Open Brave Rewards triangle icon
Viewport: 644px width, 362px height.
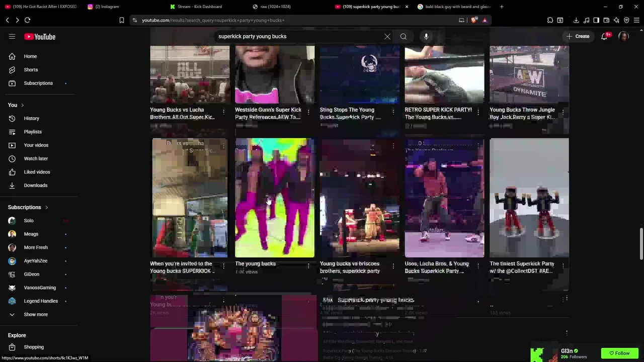[485, 20]
